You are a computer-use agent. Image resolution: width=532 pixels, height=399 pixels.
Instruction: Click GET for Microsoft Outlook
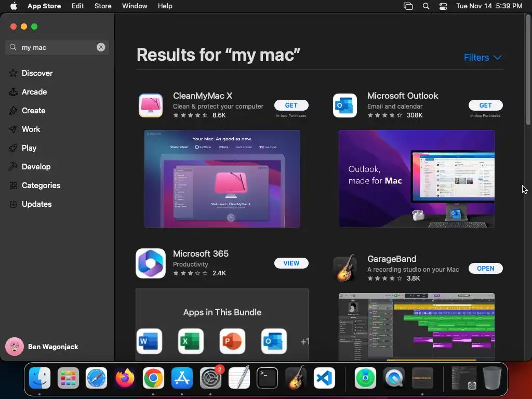coord(486,105)
